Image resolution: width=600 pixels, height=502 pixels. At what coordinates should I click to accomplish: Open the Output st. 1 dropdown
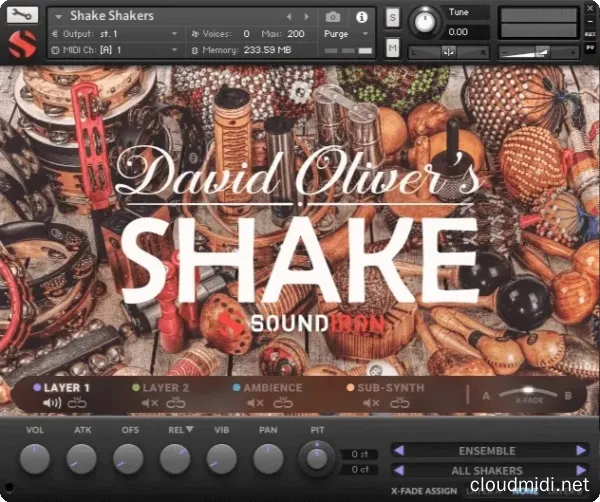[x=115, y=33]
